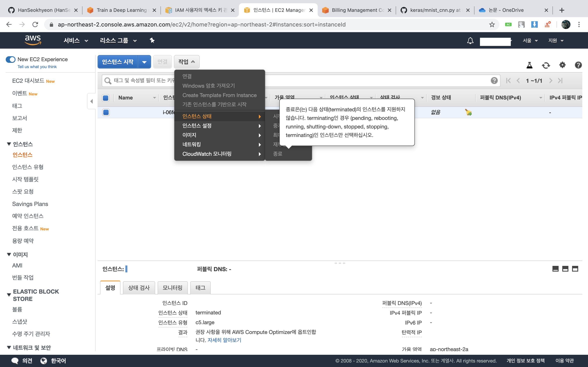Switch to the 모니터링 tab

(x=172, y=288)
